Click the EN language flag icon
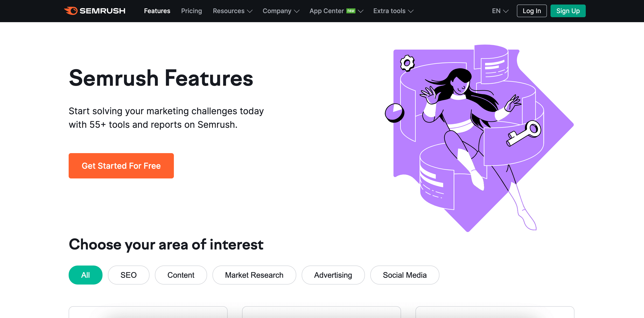 coord(497,11)
